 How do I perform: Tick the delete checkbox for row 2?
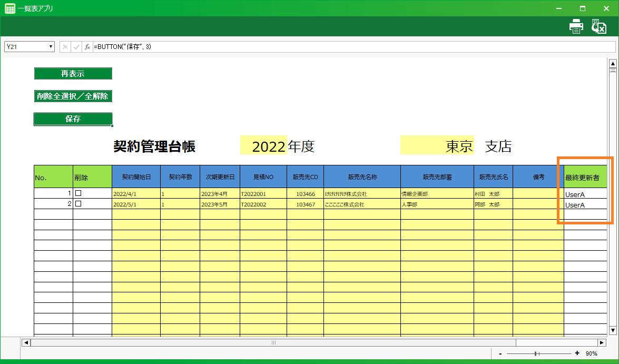click(78, 204)
